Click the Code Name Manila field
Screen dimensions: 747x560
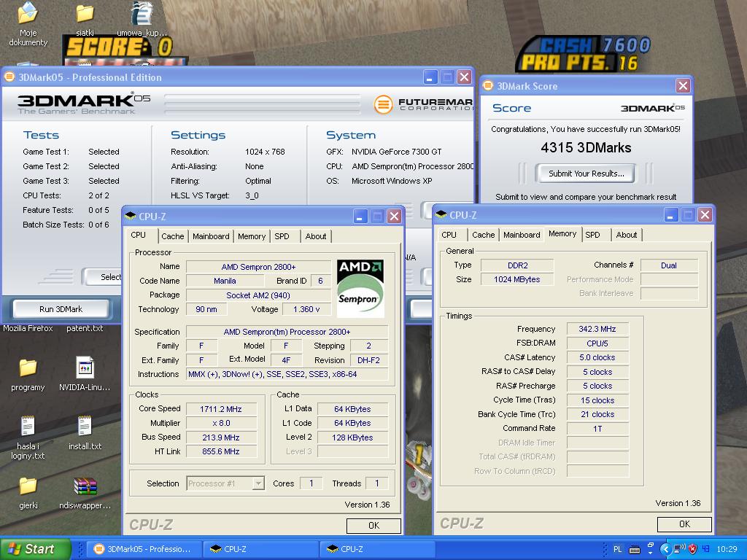(x=225, y=281)
